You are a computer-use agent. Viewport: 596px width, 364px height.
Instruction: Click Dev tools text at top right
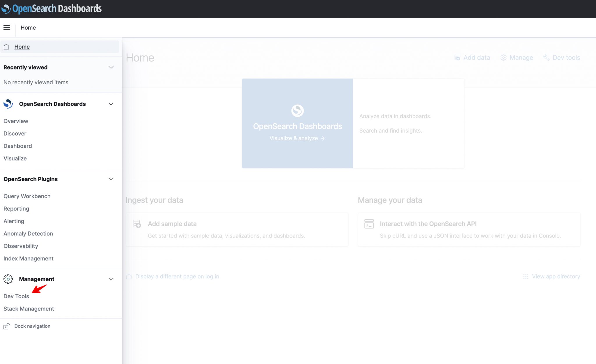[566, 58]
